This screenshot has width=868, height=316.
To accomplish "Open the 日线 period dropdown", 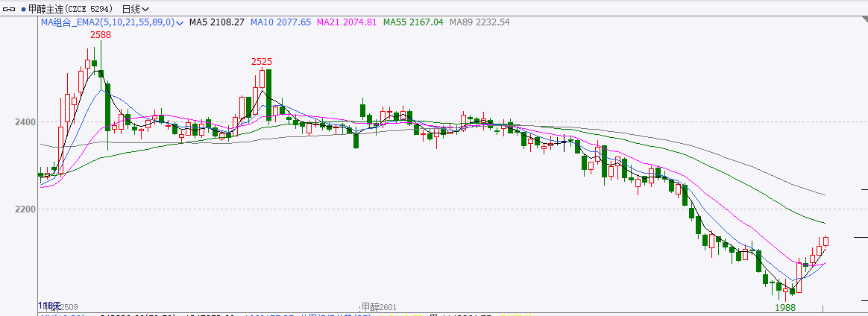I will pos(134,9).
